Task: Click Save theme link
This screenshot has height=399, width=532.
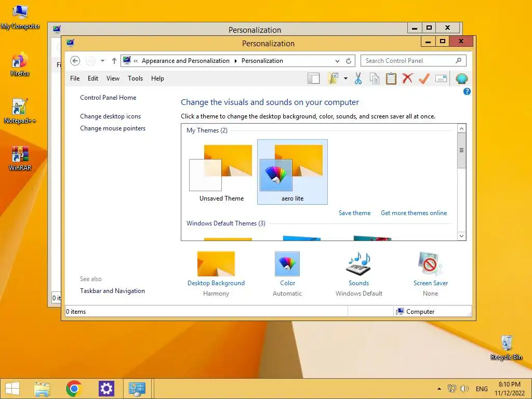Action: pyautogui.click(x=354, y=213)
